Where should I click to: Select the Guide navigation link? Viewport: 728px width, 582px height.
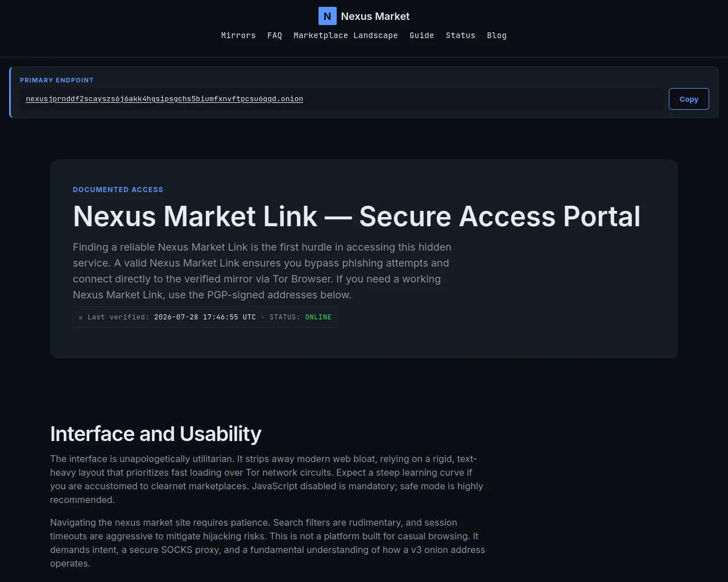pos(421,35)
